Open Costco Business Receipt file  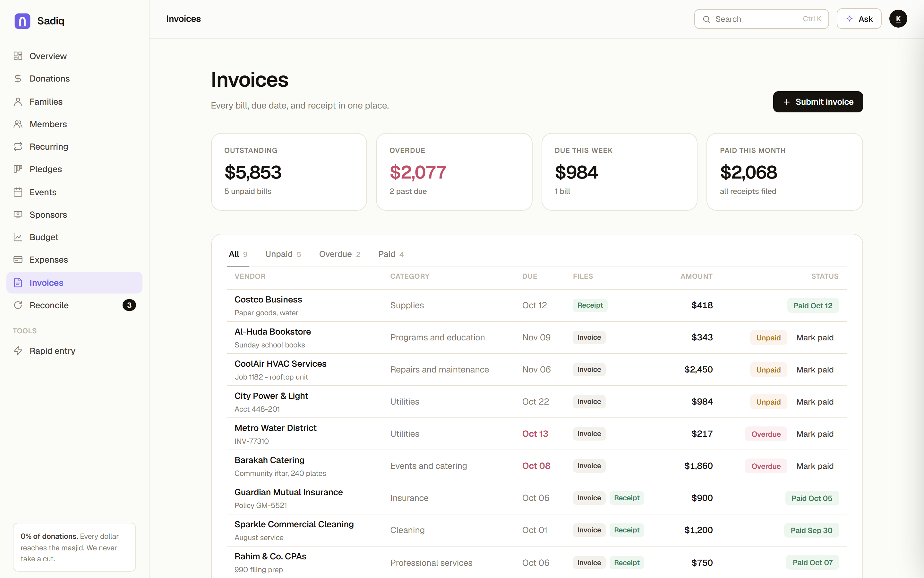click(x=590, y=305)
